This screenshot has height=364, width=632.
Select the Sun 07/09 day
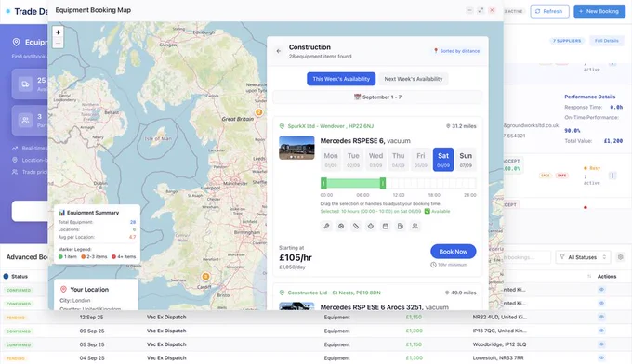pyautogui.click(x=466, y=160)
